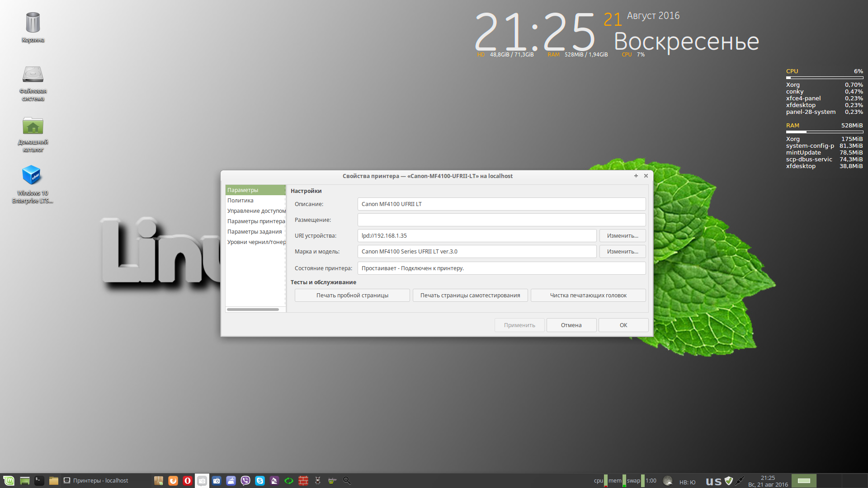Viewport: 868px width, 488px height.
Task: Click into the Размещение text field
Action: pyautogui.click(x=501, y=220)
